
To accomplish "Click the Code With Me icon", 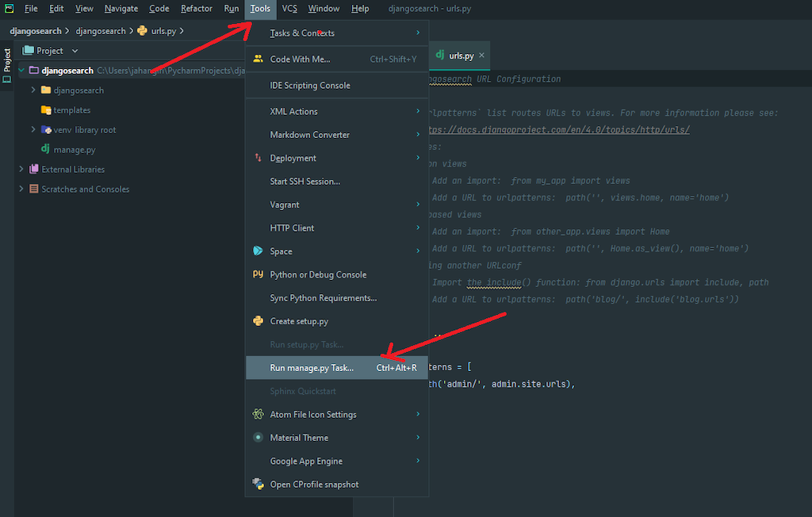I will tap(257, 59).
